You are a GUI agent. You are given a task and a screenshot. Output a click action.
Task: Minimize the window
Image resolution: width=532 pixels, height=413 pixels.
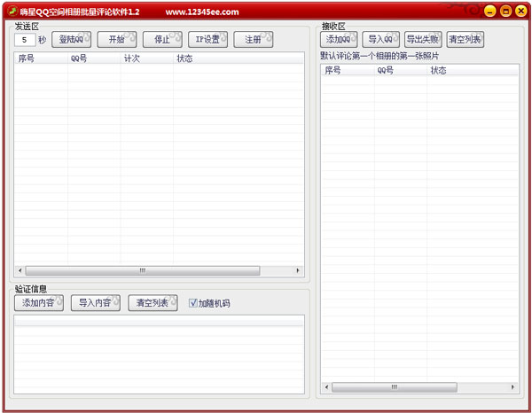point(490,12)
